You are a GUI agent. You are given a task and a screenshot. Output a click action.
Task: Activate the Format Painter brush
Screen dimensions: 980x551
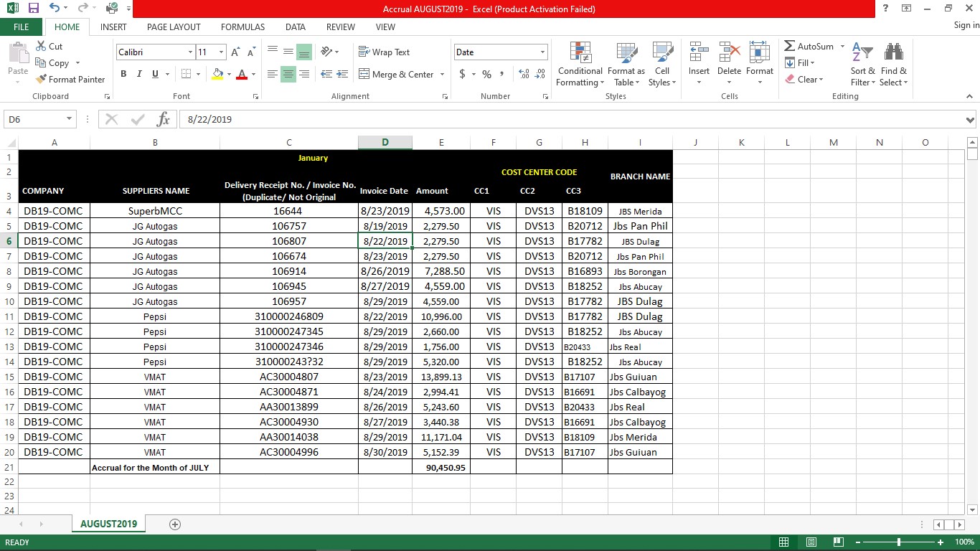70,80
